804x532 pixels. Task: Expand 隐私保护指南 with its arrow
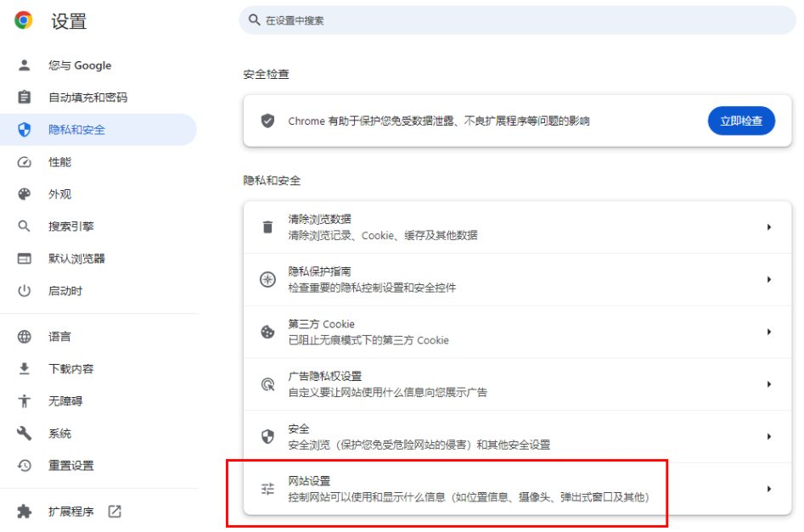click(768, 279)
